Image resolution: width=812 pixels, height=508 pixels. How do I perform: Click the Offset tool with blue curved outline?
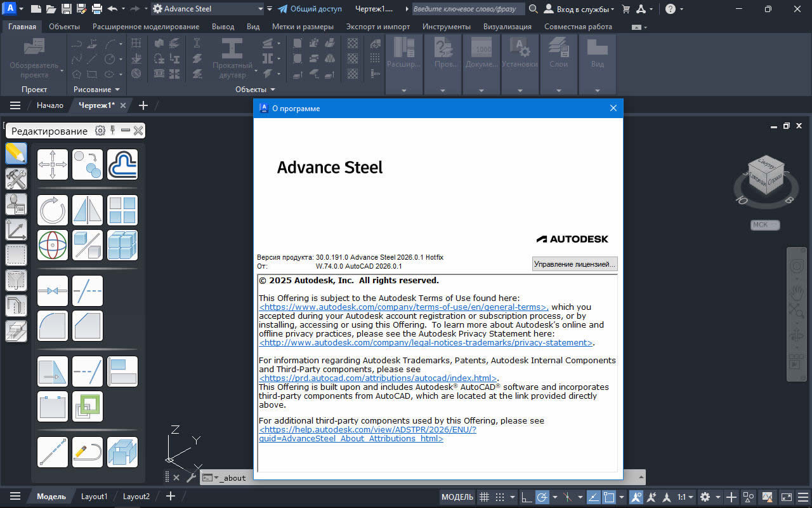click(122, 164)
